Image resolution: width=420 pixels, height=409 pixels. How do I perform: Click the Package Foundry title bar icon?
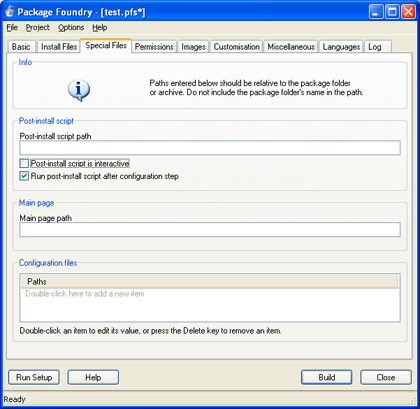tap(9, 12)
